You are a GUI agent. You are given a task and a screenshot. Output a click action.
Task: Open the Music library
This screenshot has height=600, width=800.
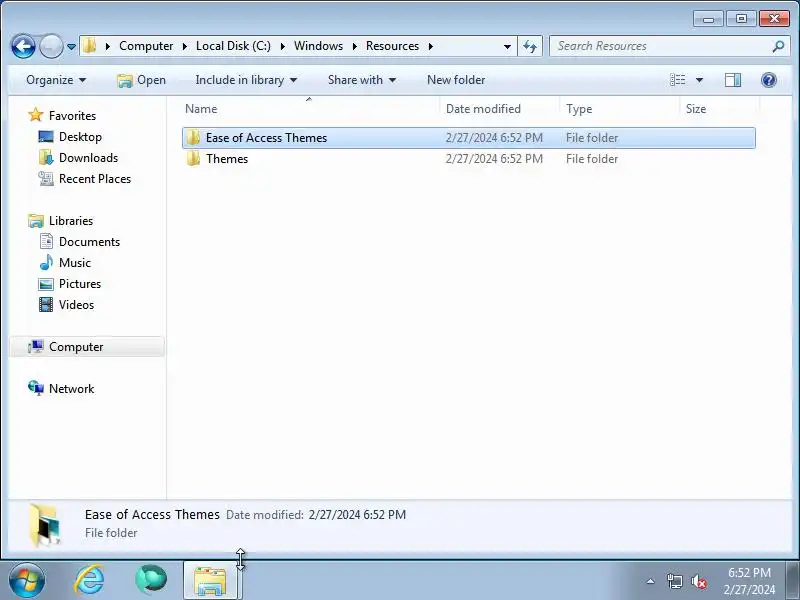click(75, 263)
